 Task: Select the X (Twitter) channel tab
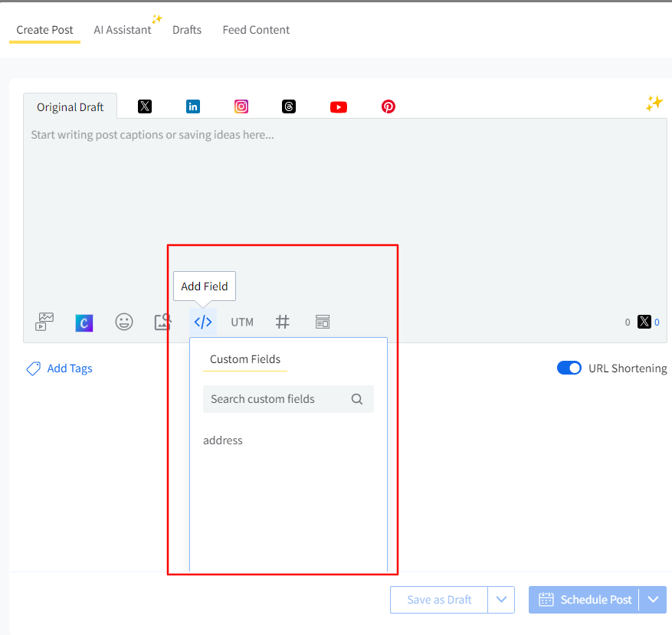145,106
